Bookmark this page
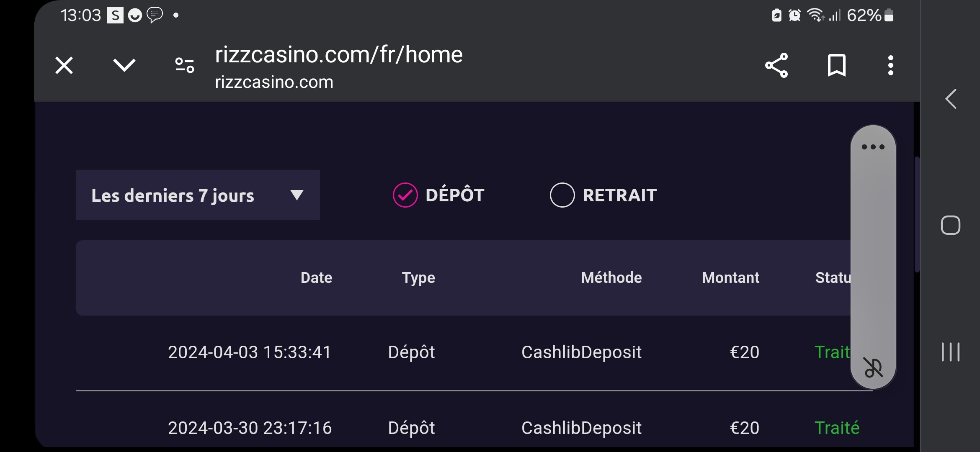The image size is (980, 452). [x=836, y=66]
